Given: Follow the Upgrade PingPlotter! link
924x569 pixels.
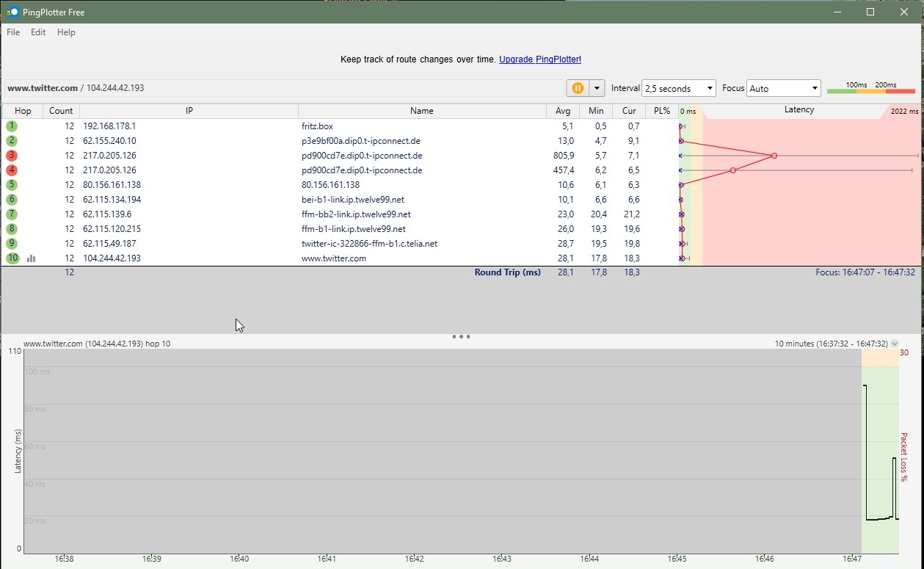Looking at the screenshot, I should pos(540,59).
